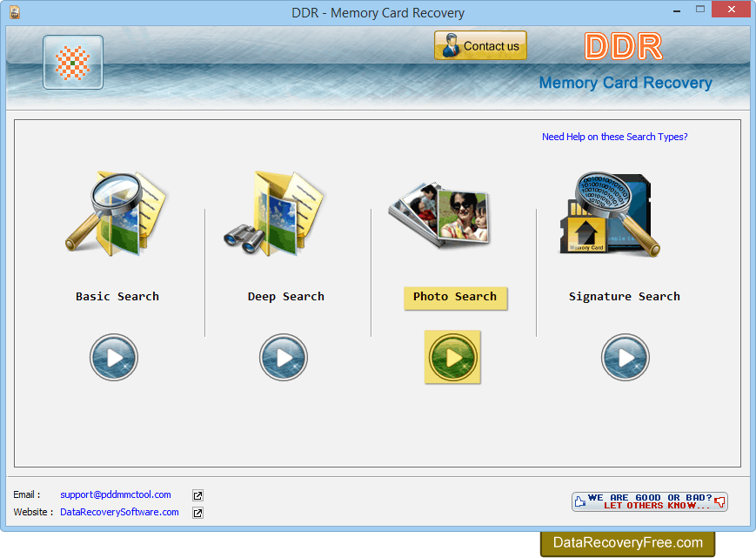756x558 pixels.
Task: Click the Basic Search magnifier folder icon
Action: [x=116, y=213]
